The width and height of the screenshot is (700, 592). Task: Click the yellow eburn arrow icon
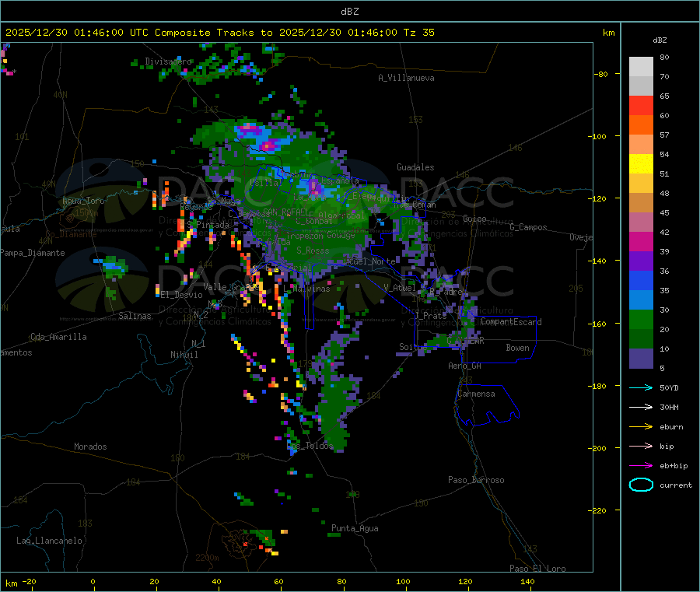click(x=641, y=426)
